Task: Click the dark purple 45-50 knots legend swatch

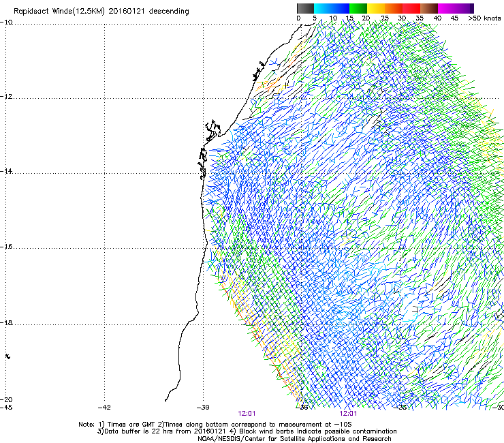Action: [464, 8]
